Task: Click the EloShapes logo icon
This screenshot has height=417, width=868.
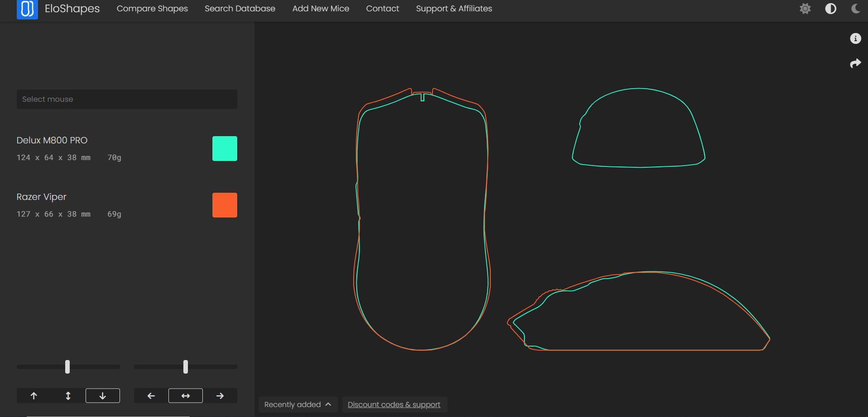Action: [27, 9]
